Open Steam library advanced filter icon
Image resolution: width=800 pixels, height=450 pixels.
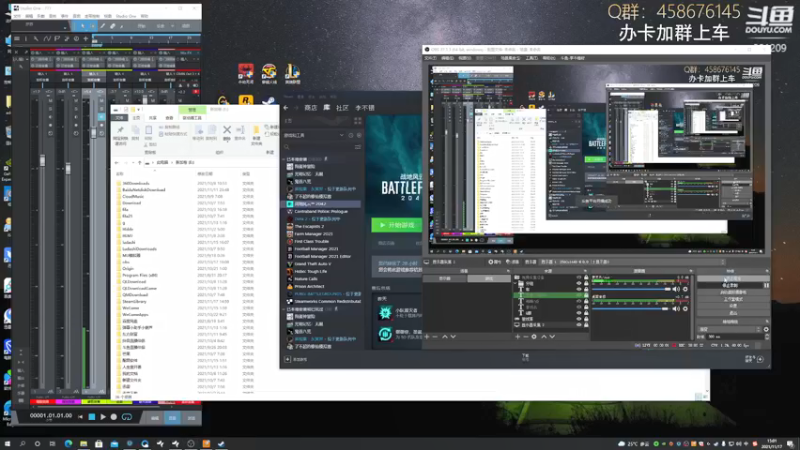point(358,147)
